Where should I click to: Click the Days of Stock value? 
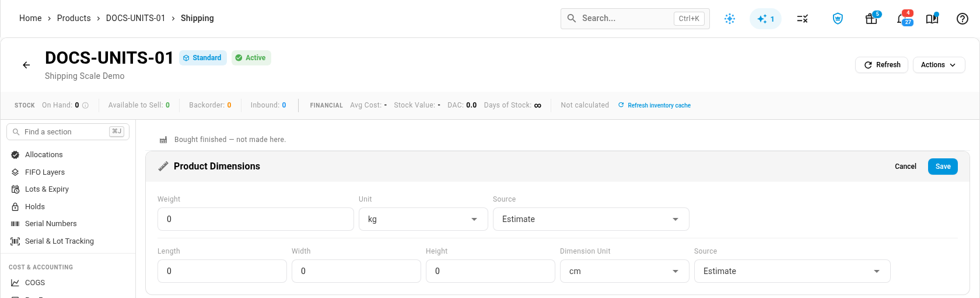click(537, 105)
